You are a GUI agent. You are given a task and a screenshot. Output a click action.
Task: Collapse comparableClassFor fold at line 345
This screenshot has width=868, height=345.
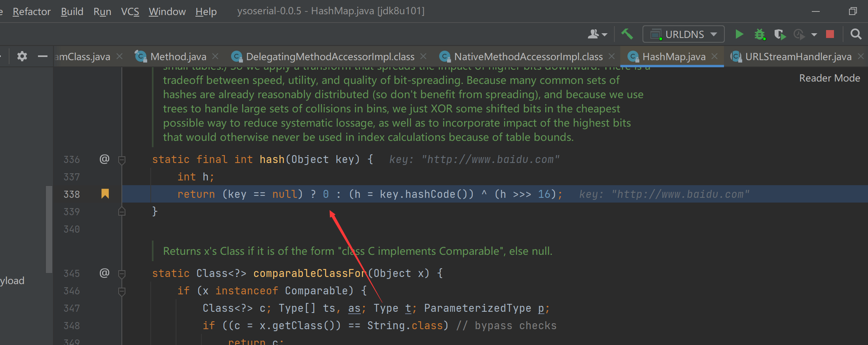click(122, 274)
